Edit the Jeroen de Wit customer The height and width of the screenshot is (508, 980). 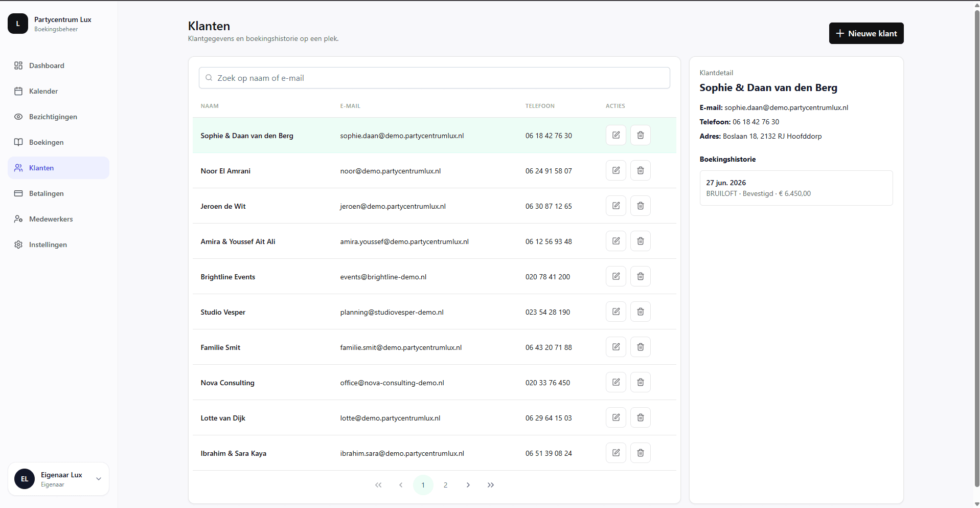coord(616,206)
